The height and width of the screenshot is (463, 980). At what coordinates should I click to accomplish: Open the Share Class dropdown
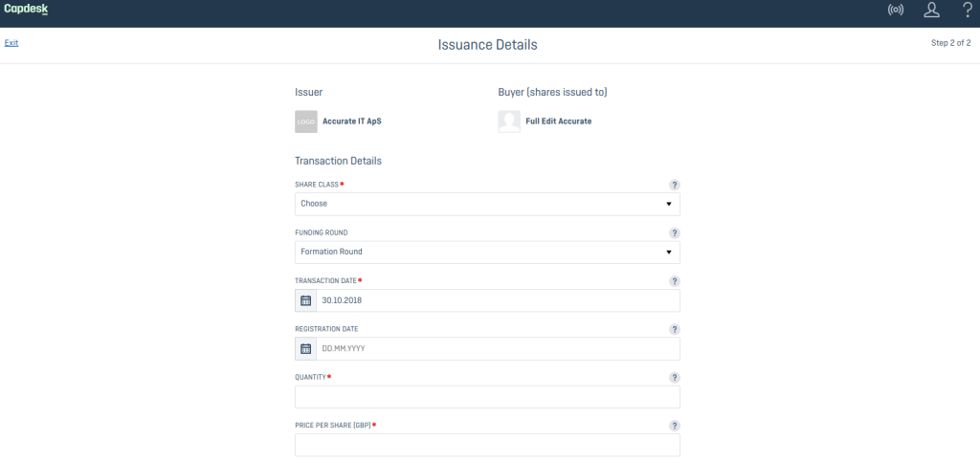[487, 204]
